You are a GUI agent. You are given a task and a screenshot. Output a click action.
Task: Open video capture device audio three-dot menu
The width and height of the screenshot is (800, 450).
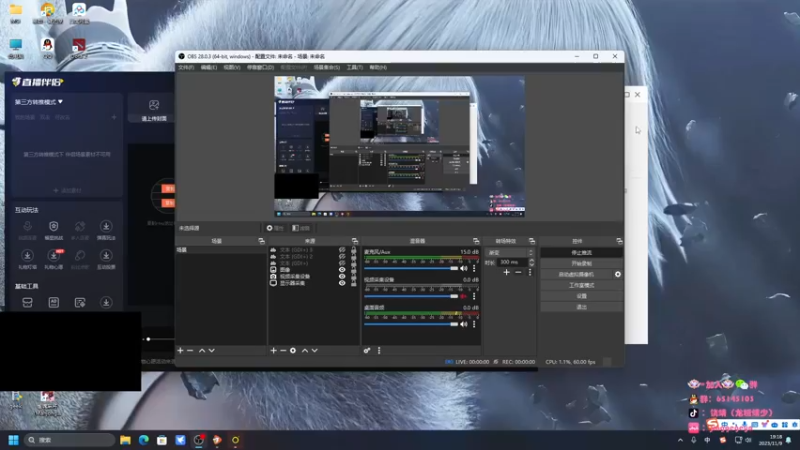pyautogui.click(x=474, y=296)
